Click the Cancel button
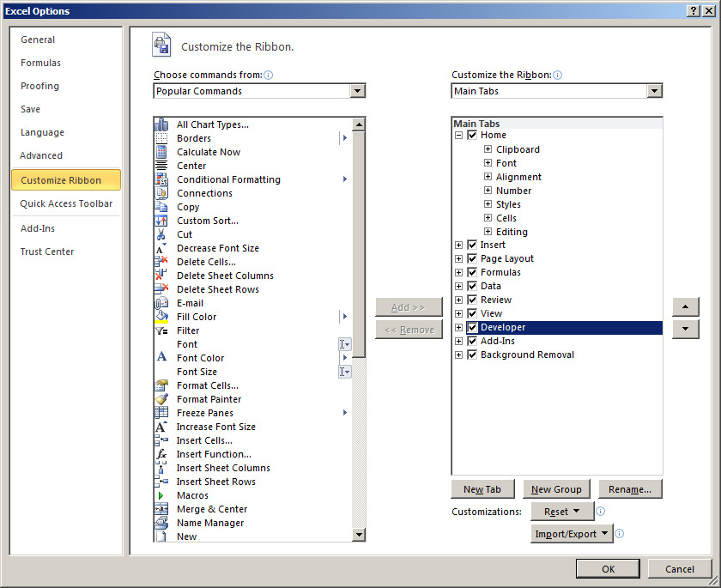The image size is (721, 588). click(680, 569)
